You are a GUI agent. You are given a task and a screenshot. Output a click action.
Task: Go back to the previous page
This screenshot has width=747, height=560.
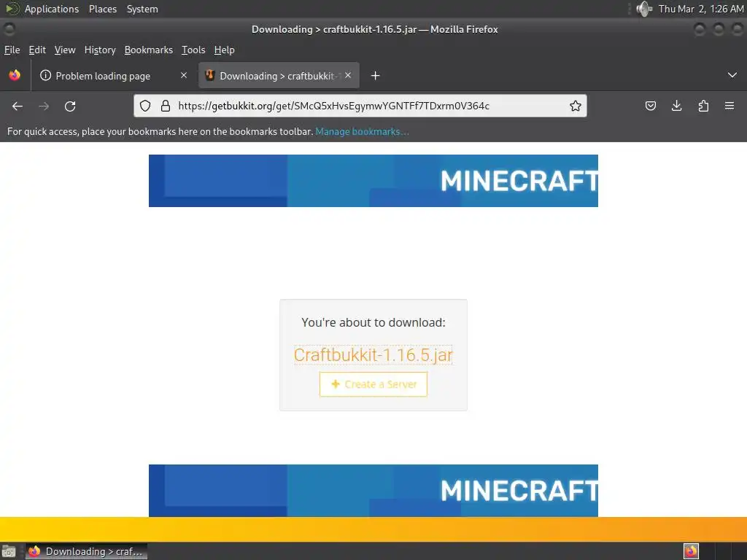tap(18, 106)
